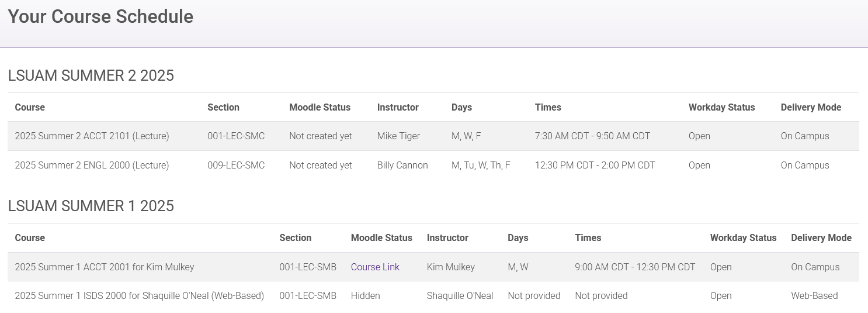This screenshot has height=313, width=868.
Task: Click instructor name Mike Tiger
Action: click(x=398, y=136)
